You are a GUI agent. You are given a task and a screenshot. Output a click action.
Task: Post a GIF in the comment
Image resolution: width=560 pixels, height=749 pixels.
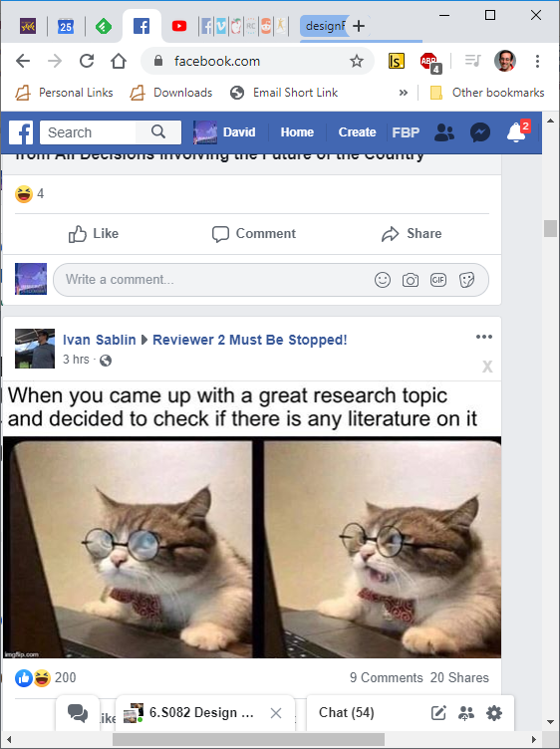438,280
